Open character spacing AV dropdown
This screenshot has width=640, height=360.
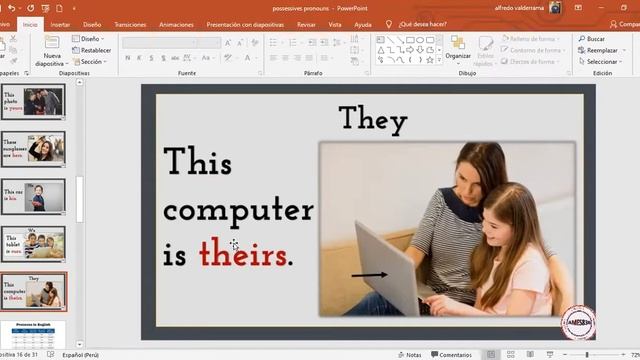coord(189,58)
